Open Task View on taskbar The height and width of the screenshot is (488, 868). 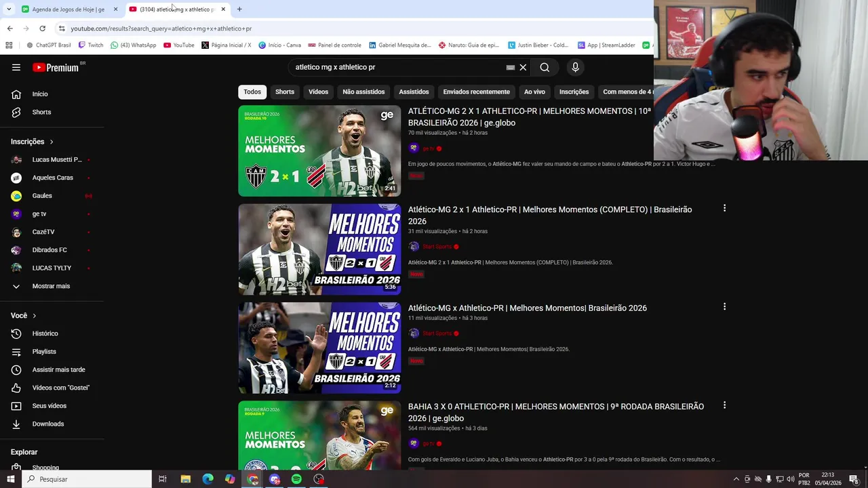(x=163, y=479)
